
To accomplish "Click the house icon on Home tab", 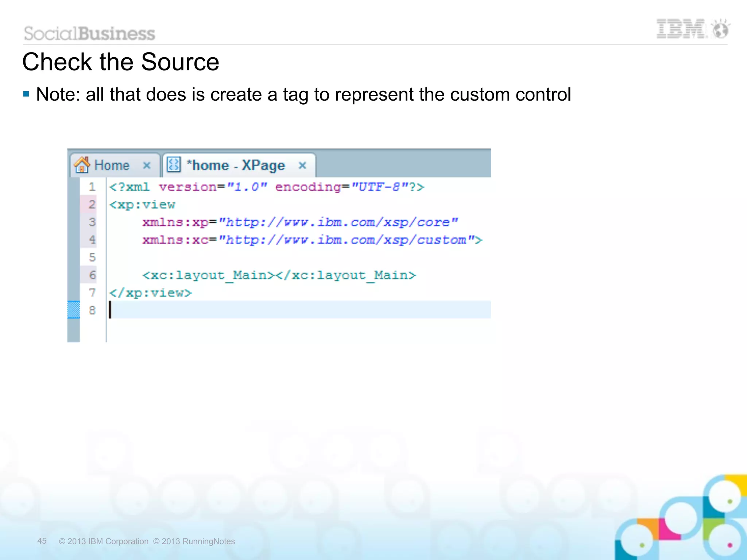I will point(82,165).
